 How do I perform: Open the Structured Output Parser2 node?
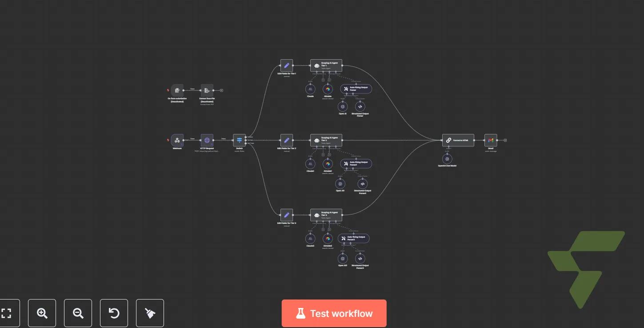click(x=360, y=258)
